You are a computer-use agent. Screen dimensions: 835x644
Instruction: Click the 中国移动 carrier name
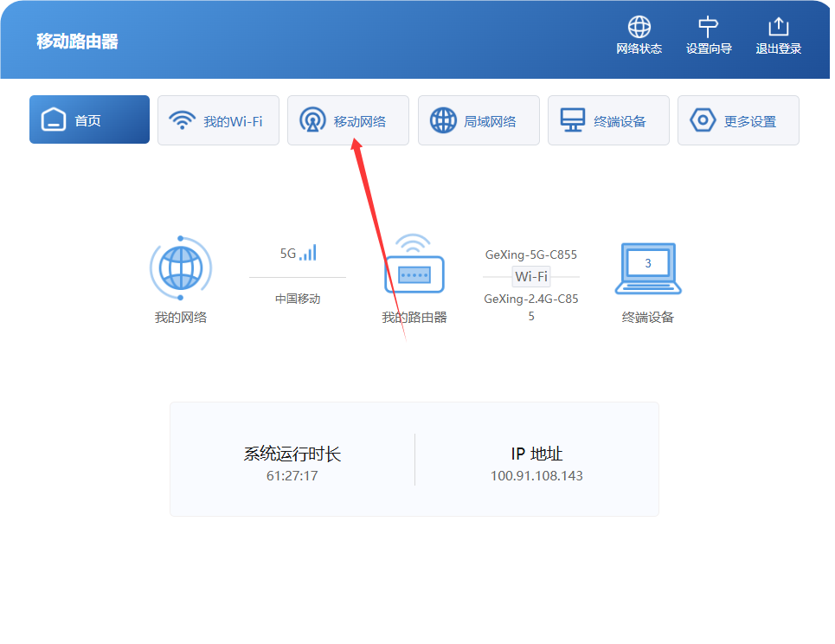coord(298,299)
